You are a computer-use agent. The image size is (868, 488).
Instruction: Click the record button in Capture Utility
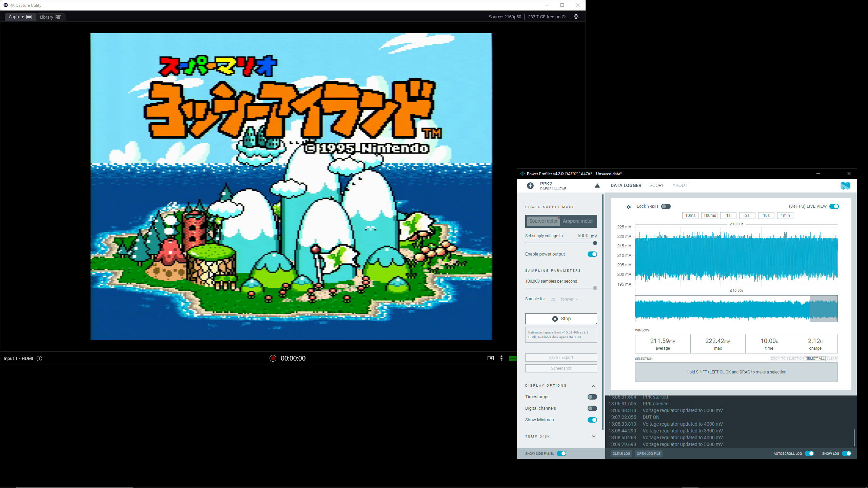(273, 358)
